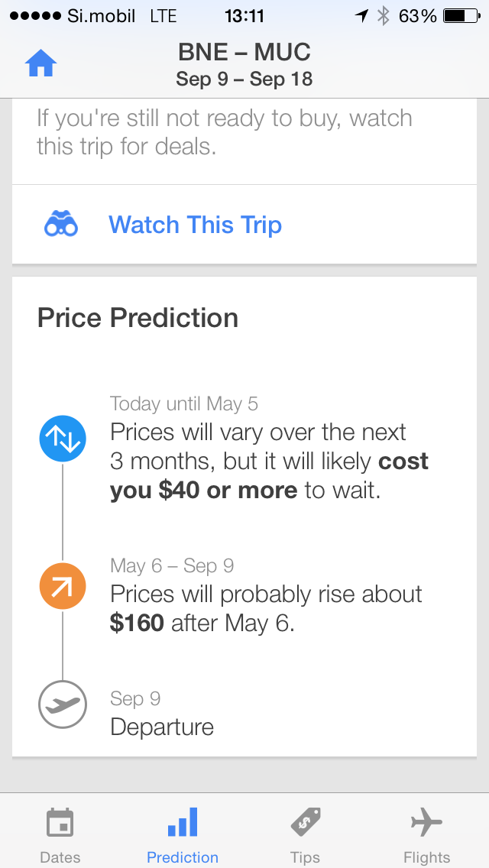Tap the BNE – MUC route title
The height and width of the screenshot is (868, 489).
click(x=244, y=53)
